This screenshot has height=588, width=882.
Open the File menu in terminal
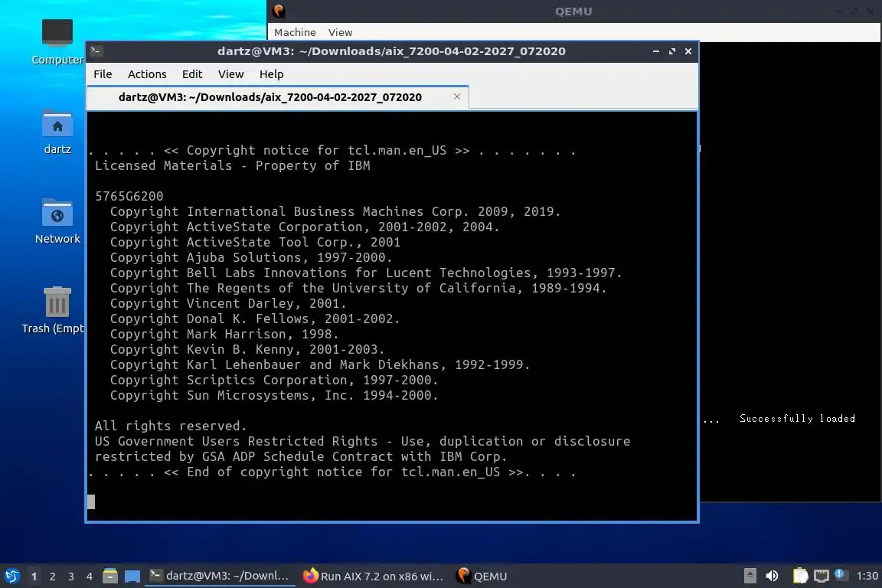pyautogui.click(x=103, y=74)
